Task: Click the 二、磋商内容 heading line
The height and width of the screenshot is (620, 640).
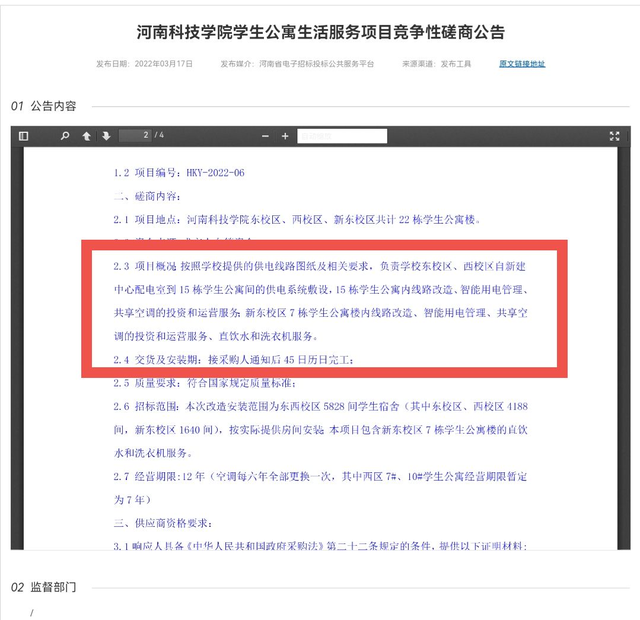Action: tap(147, 196)
